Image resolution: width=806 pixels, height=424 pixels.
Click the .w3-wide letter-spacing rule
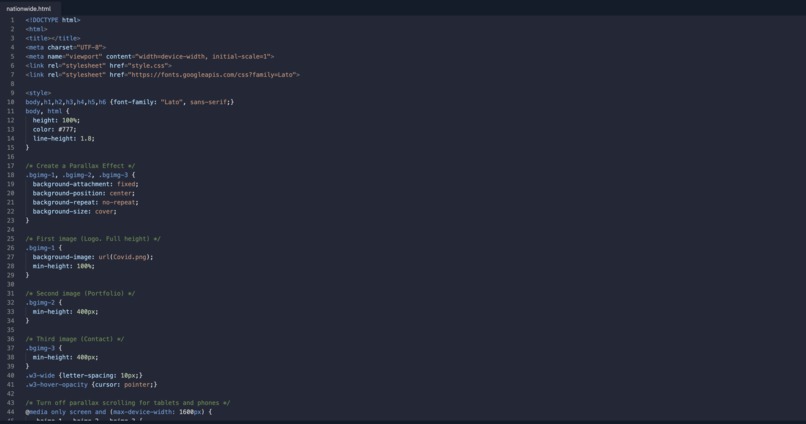click(x=84, y=376)
